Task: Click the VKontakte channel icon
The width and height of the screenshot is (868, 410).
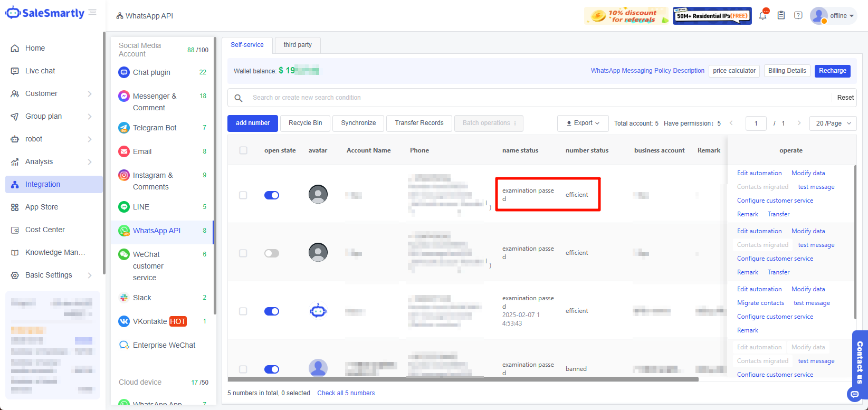Action: 124,321
